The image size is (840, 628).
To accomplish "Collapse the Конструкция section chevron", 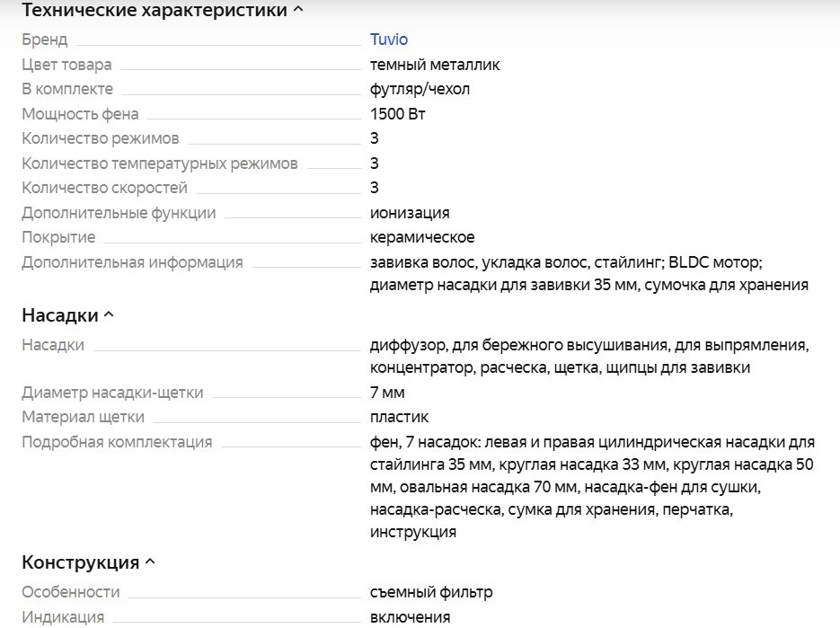I will point(150,563).
